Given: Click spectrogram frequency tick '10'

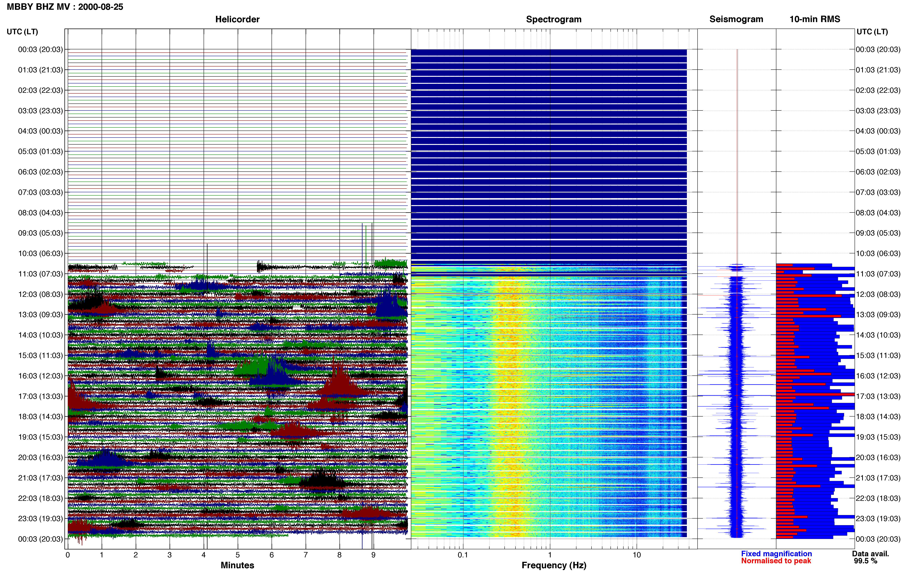Looking at the screenshot, I should 637,555.
